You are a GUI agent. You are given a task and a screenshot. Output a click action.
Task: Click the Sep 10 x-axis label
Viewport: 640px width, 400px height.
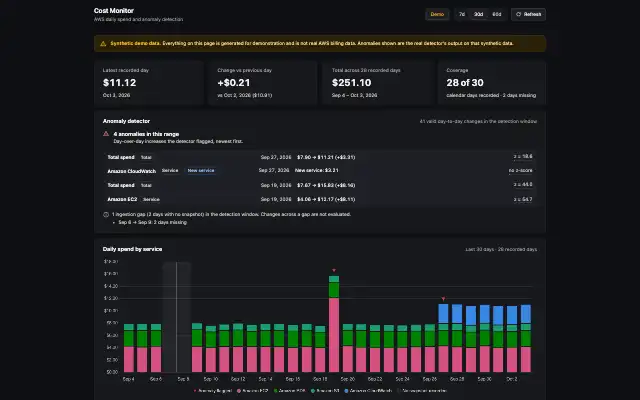pyautogui.click(x=211, y=379)
